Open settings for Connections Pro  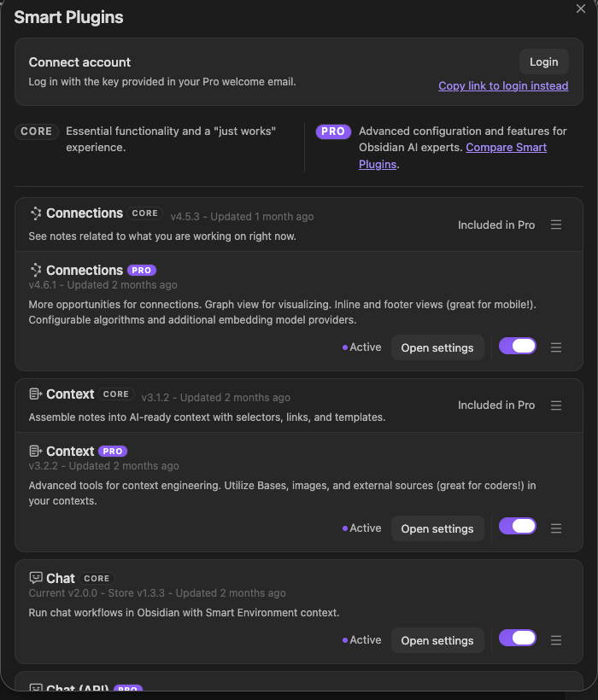[437, 347]
